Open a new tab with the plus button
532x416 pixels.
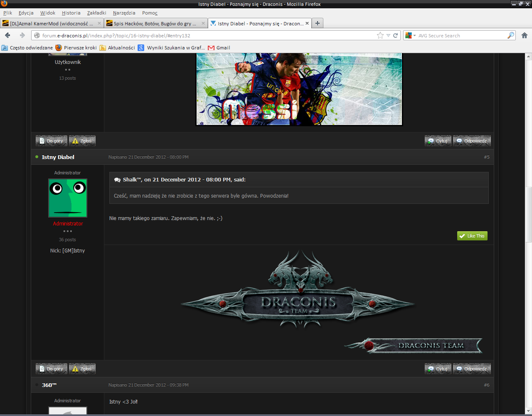coord(318,23)
